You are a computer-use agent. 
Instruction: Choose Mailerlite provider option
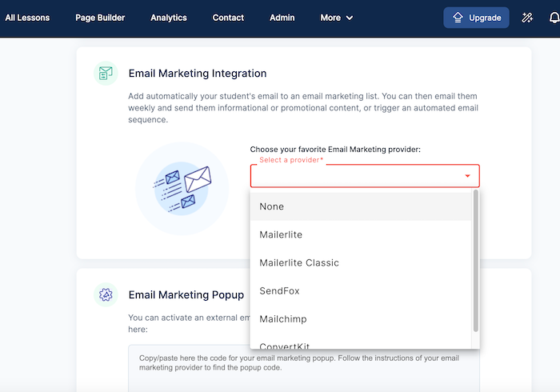click(361, 234)
